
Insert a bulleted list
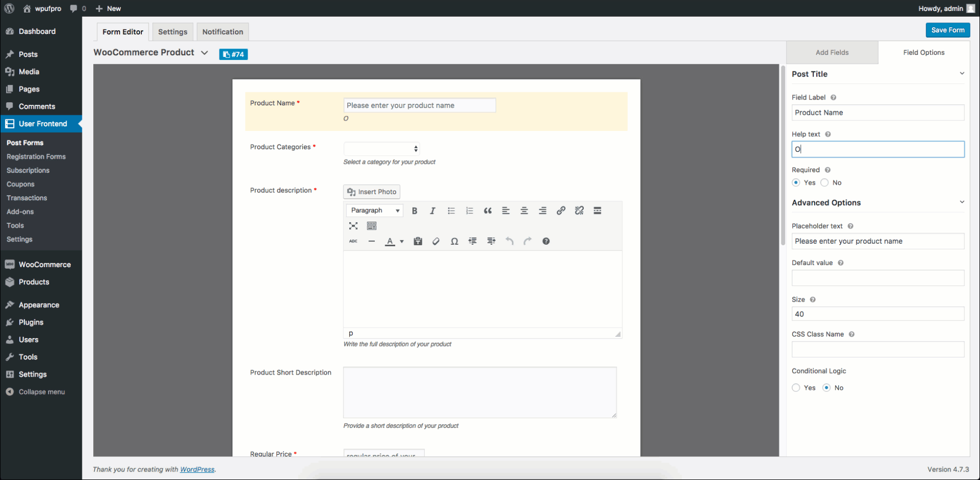(x=451, y=211)
